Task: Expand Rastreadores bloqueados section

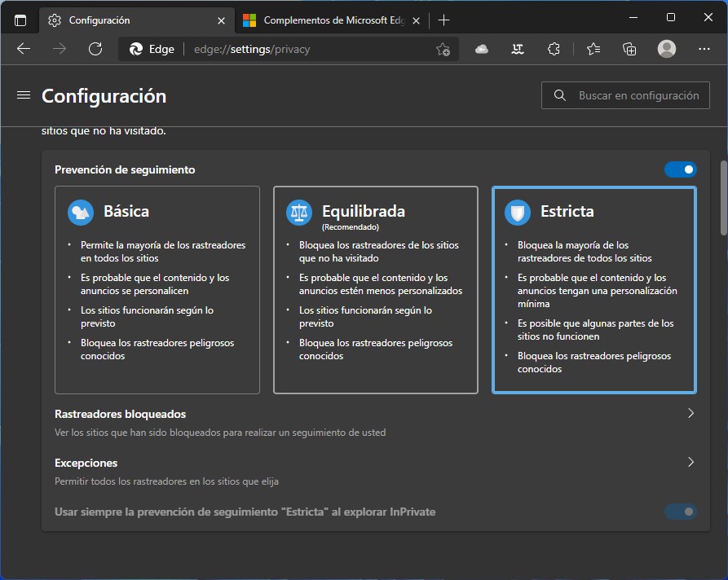Action: (690, 414)
